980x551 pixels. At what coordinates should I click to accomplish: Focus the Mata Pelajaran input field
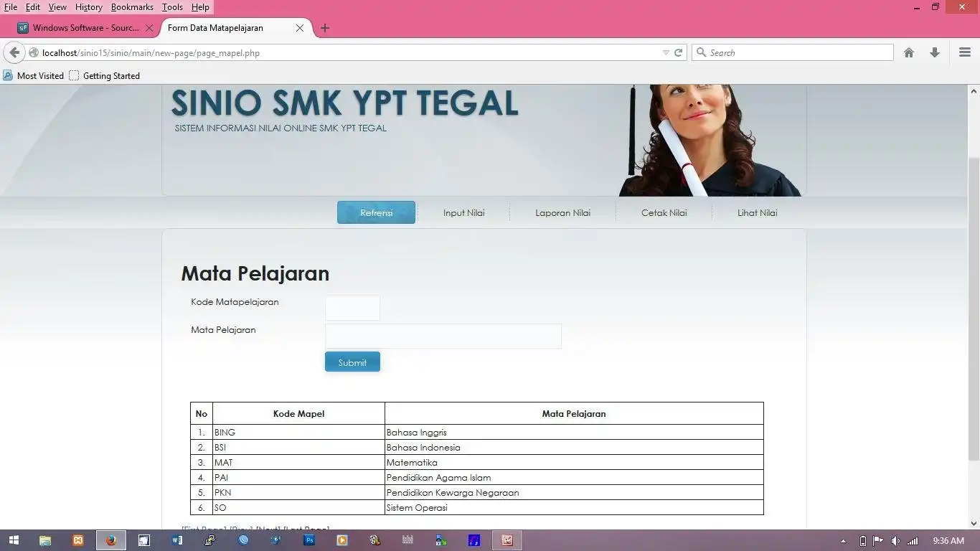443,336
